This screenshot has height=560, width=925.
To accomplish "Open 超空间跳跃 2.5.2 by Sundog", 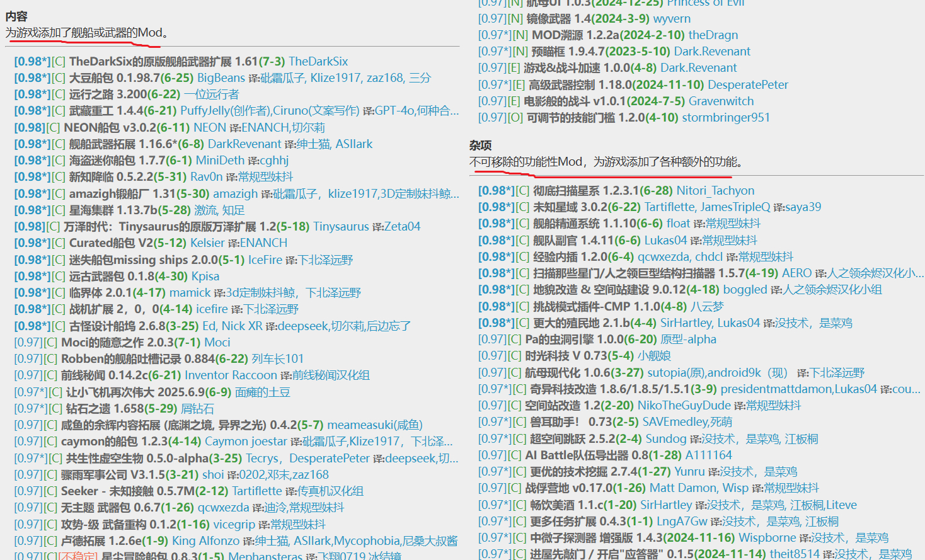I will [583, 439].
